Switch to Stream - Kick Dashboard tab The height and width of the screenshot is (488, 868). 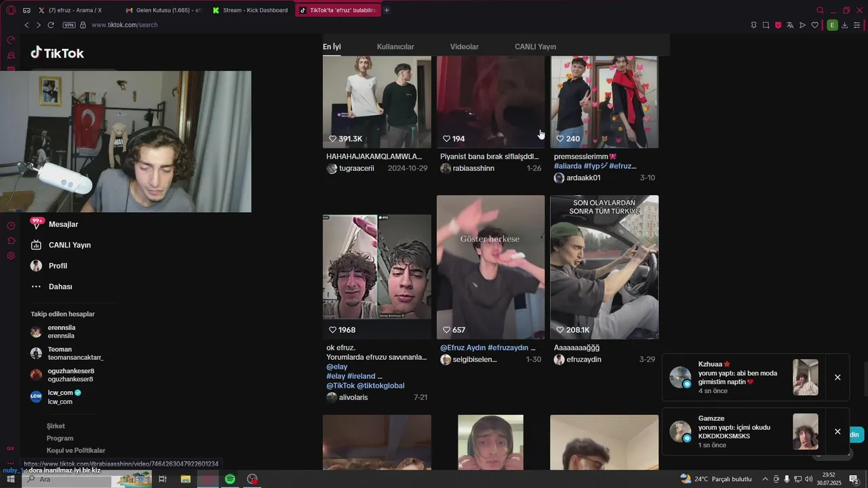[x=250, y=10]
